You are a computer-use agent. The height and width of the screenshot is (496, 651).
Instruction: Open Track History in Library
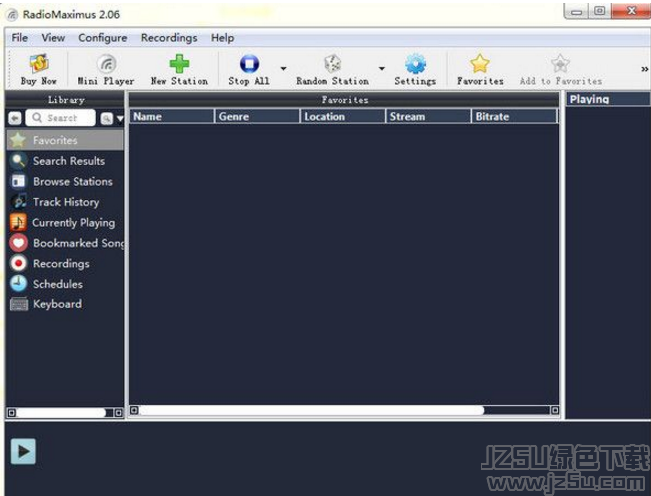pos(65,202)
